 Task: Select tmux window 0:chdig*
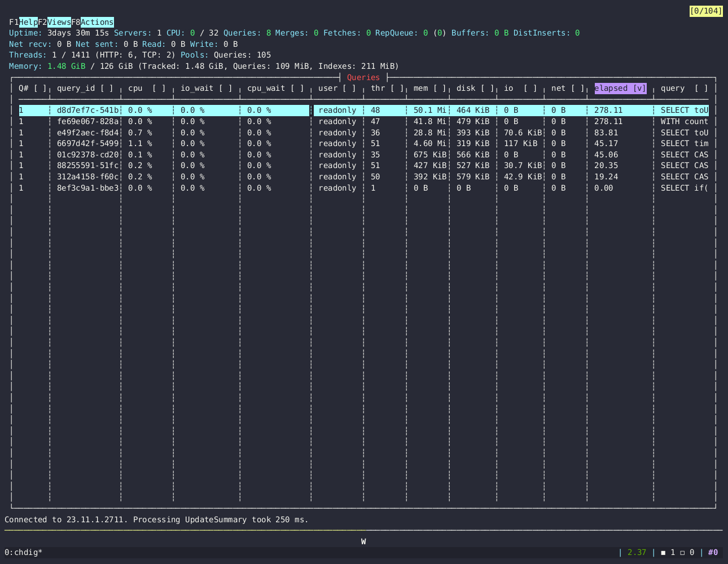click(23, 552)
